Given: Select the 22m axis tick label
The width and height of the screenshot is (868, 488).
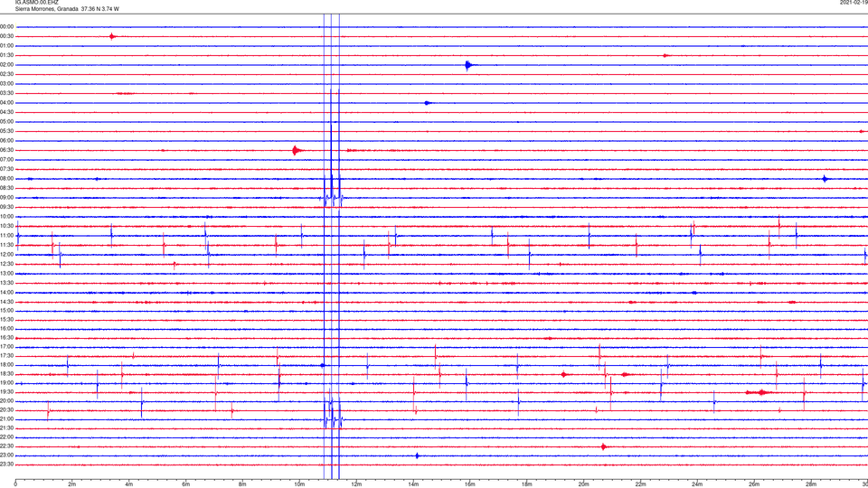Looking at the screenshot, I should pos(640,484).
